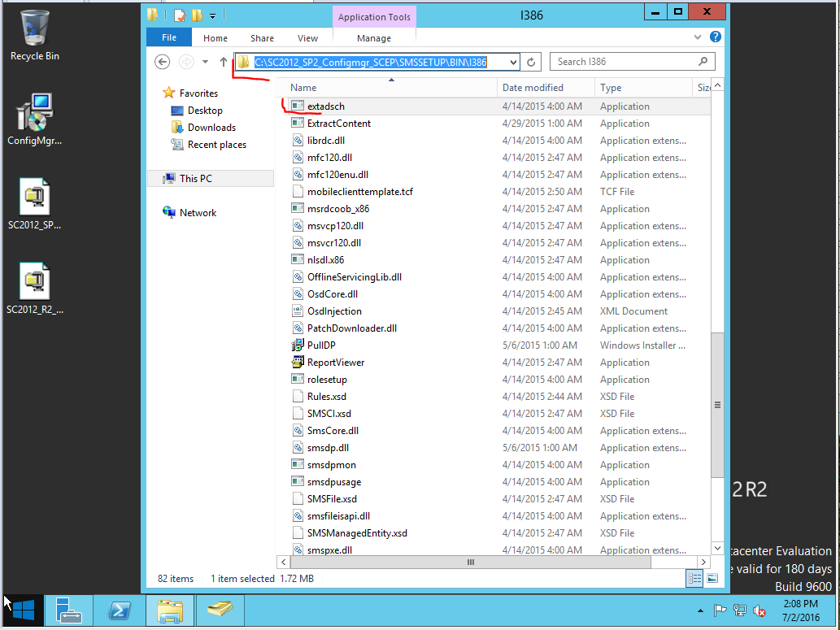Open the Start button
840x630 pixels.
[x=23, y=610]
